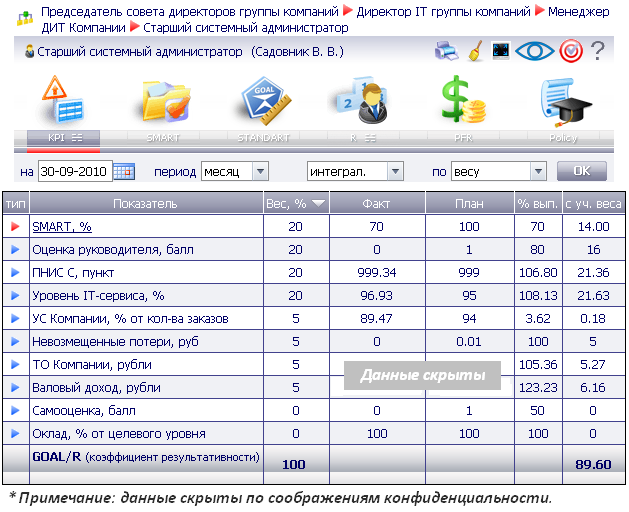629x512 pixels.
Task: Open the период dropdown showing месяц
Action: 235,172
